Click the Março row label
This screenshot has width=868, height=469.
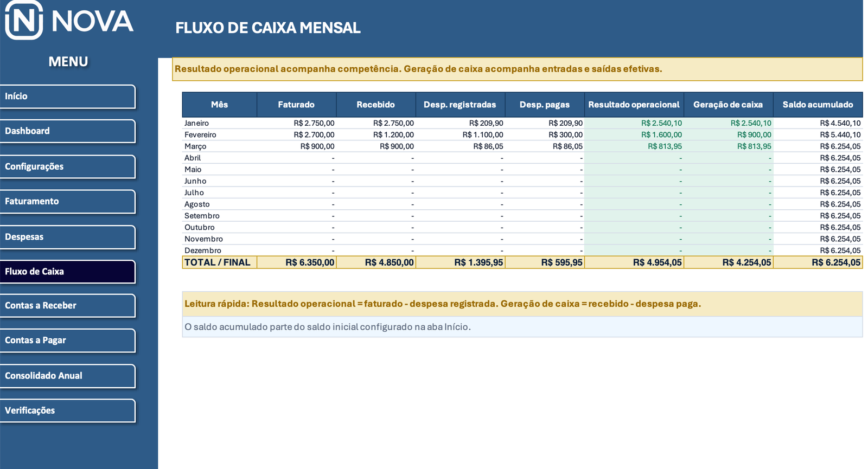(x=195, y=146)
